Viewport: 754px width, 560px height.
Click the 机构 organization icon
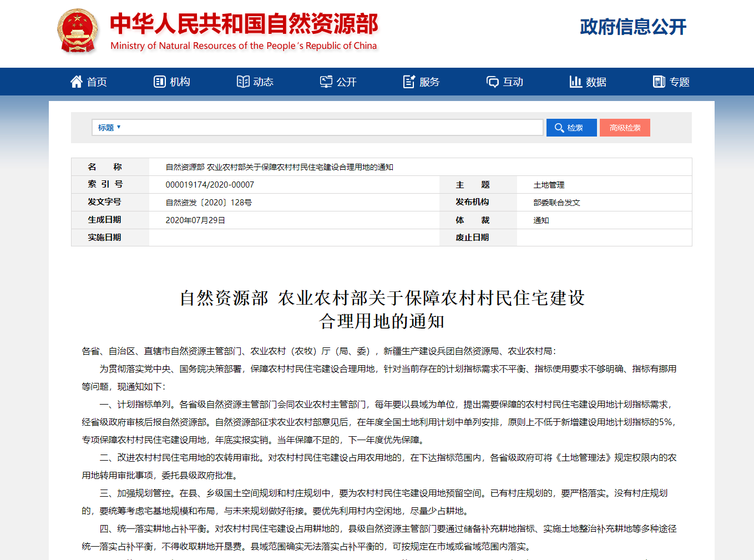tap(159, 82)
